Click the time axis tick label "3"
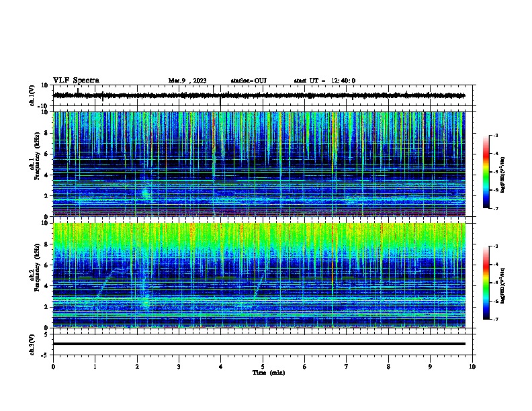 tap(179, 367)
